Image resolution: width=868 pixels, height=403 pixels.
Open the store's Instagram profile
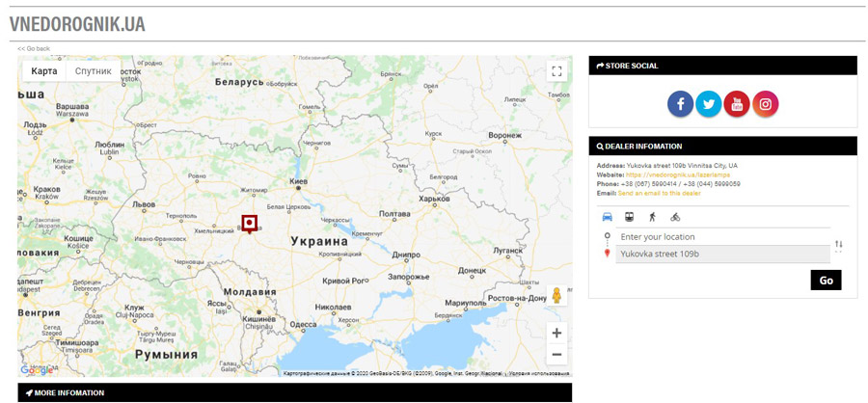pyautogui.click(x=765, y=104)
